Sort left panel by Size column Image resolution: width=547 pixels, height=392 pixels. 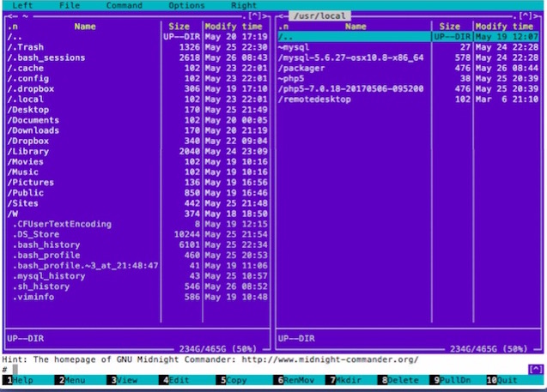[179, 27]
